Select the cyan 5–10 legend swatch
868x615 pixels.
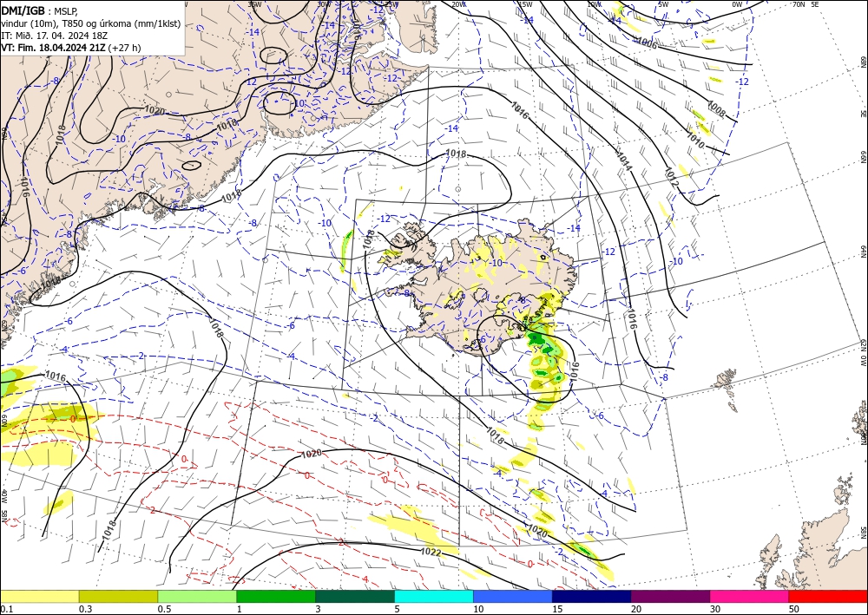434,596
